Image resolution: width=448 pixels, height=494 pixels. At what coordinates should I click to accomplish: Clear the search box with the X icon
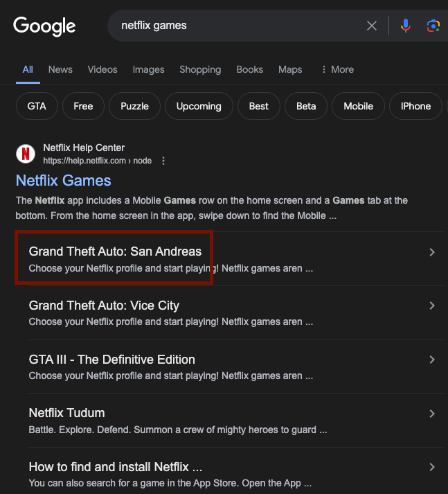372,26
